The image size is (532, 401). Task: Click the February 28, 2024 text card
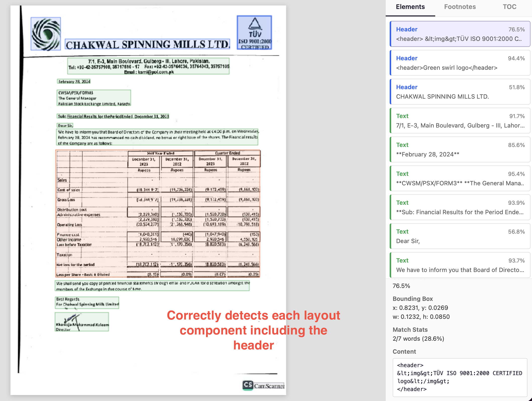coord(460,149)
